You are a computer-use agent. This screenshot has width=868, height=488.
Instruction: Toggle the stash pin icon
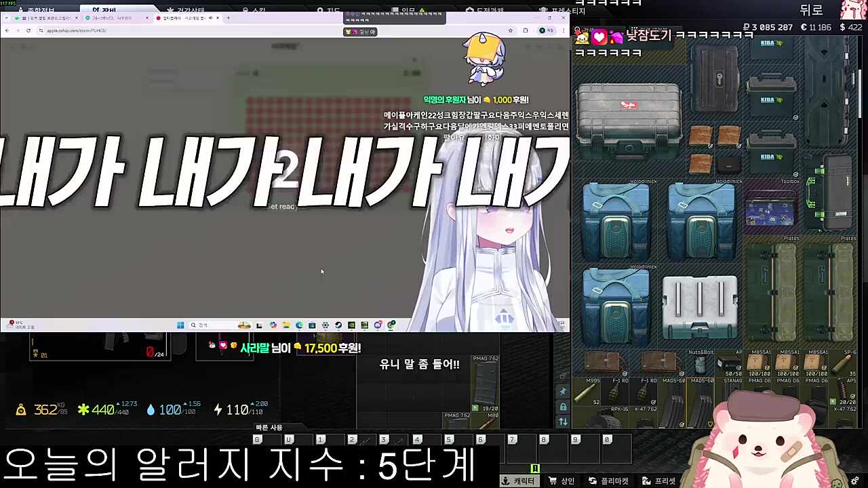pos(563,392)
